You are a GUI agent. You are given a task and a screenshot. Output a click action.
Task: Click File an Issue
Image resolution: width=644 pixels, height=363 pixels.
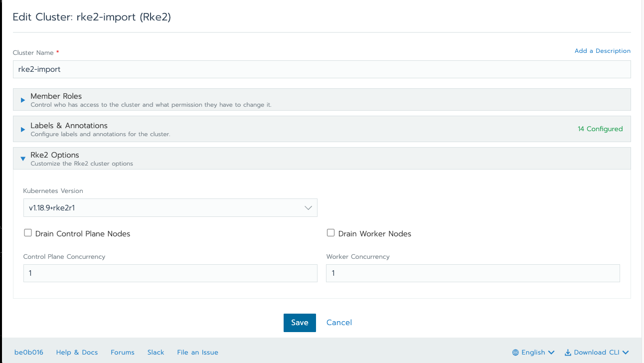197,352
